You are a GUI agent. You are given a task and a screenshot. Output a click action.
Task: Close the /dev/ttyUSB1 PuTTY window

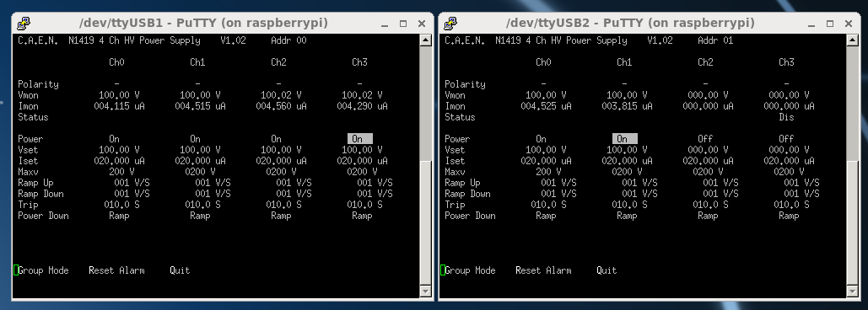(x=421, y=24)
